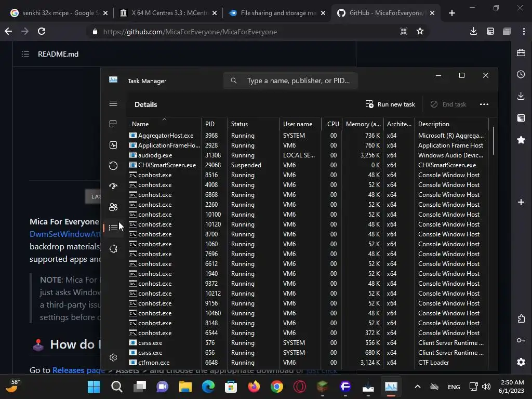Open briefcase icon in browser sidebar
Screen dimensions: 532x399
click(x=521, y=52)
